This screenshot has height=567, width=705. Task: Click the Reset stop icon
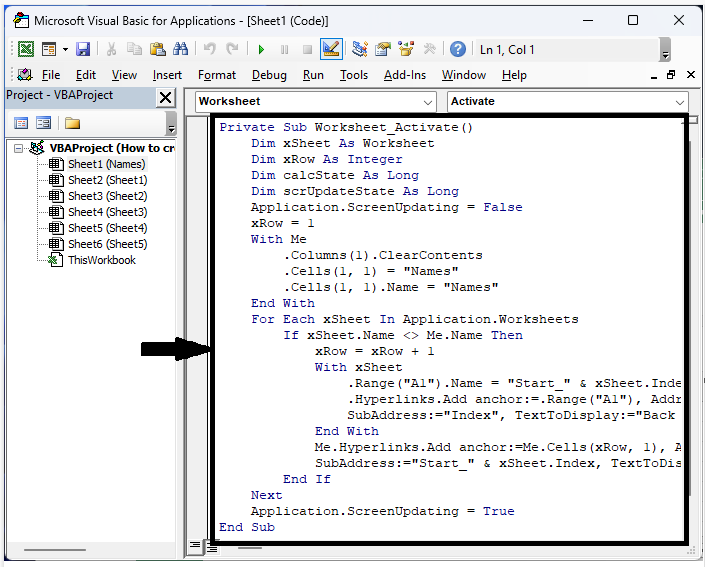click(x=307, y=49)
